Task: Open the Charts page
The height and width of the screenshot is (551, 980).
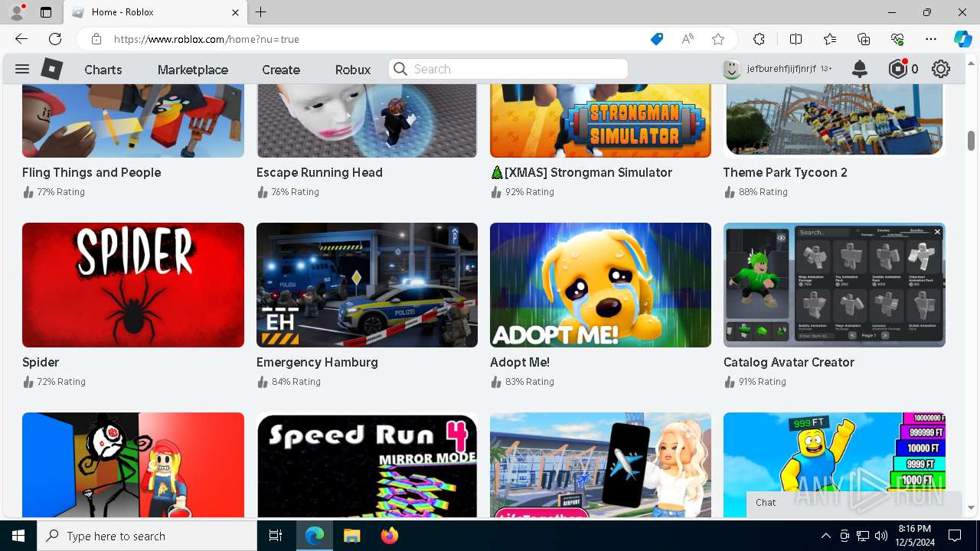Action: click(103, 70)
